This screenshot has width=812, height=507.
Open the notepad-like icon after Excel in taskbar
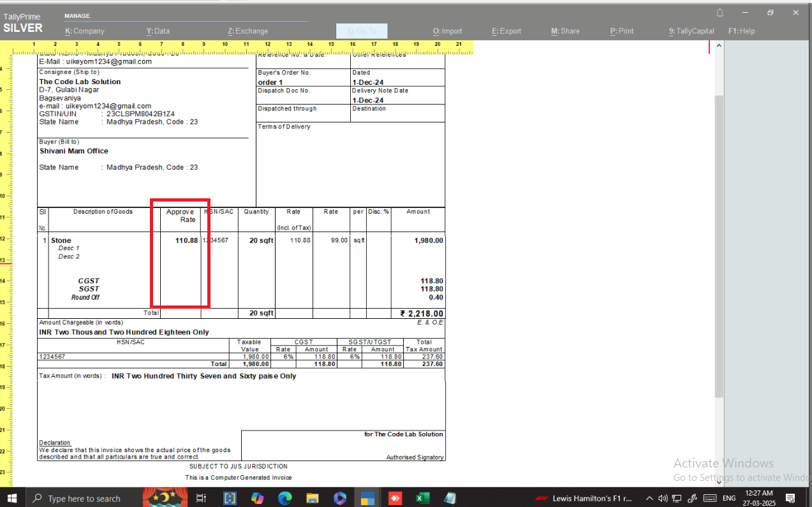pos(450,498)
